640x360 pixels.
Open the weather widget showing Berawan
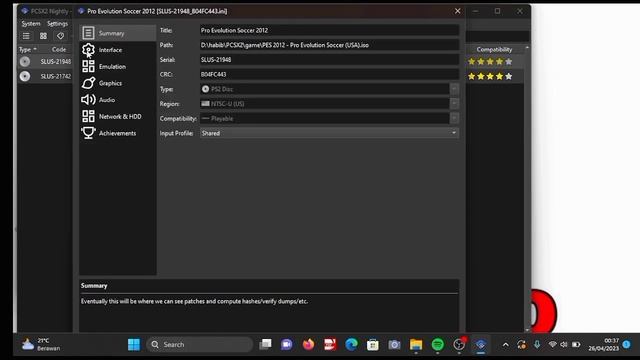click(x=41, y=344)
